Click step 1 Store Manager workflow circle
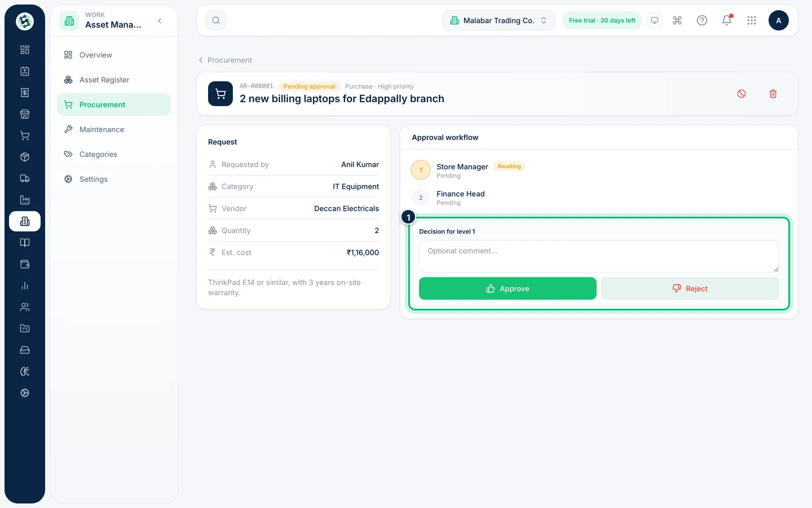 coord(421,170)
